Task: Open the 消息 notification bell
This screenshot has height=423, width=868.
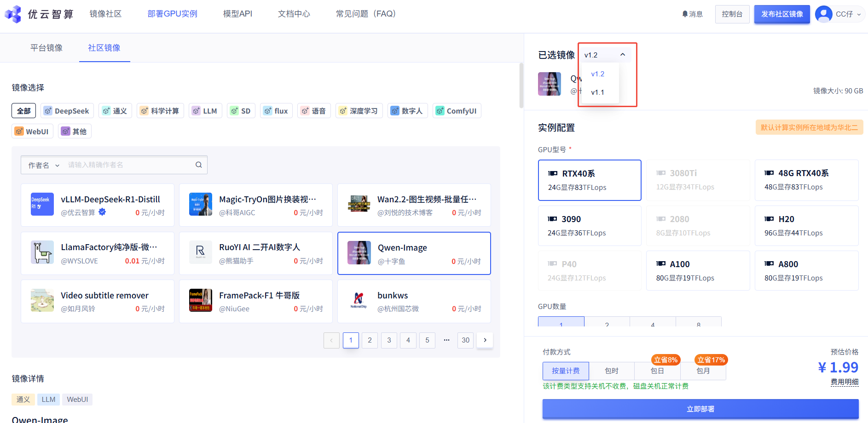Action: tap(685, 14)
